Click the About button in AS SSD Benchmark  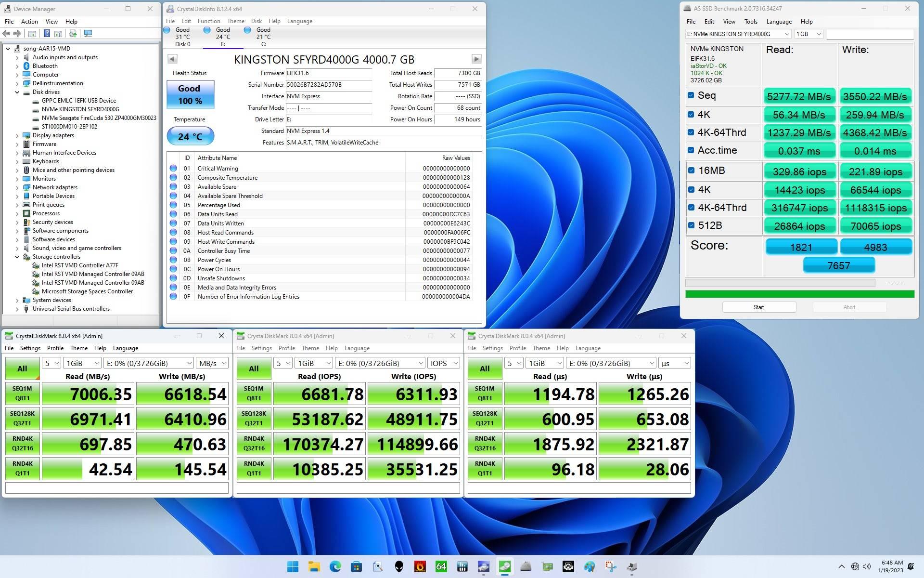coord(849,307)
